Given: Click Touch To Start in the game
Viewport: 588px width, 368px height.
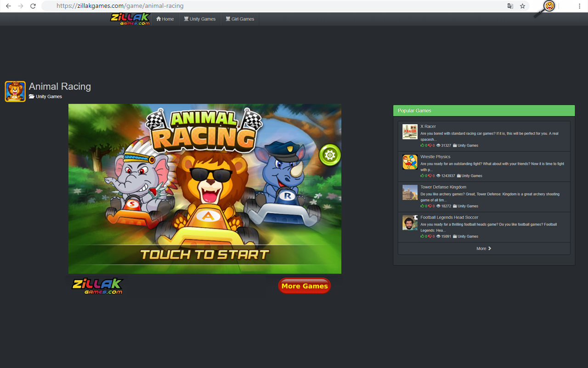Looking at the screenshot, I should tap(204, 254).
